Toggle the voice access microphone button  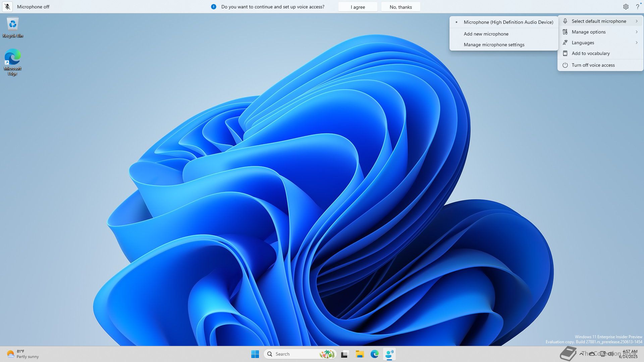point(7,7)
